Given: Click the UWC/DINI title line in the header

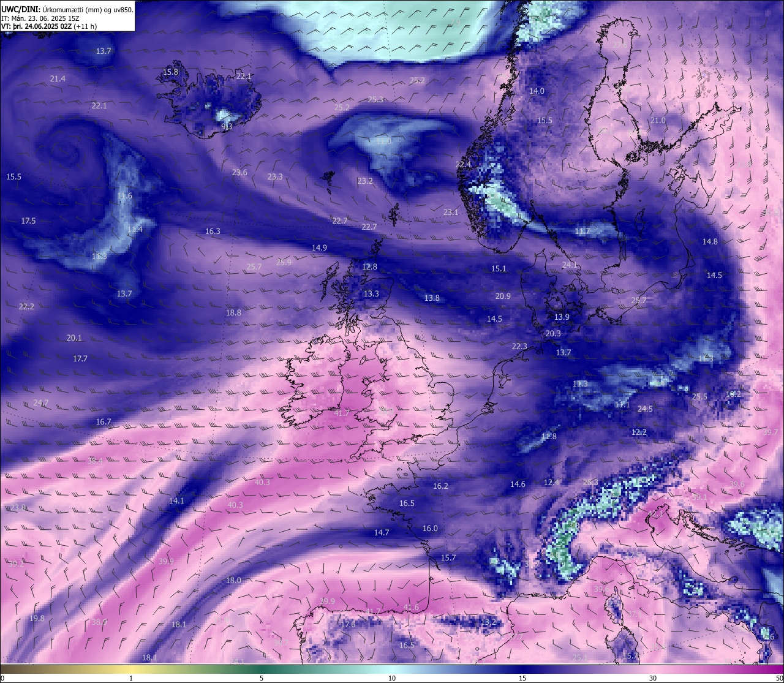Looking at the screenshot, I should point(67,10).
